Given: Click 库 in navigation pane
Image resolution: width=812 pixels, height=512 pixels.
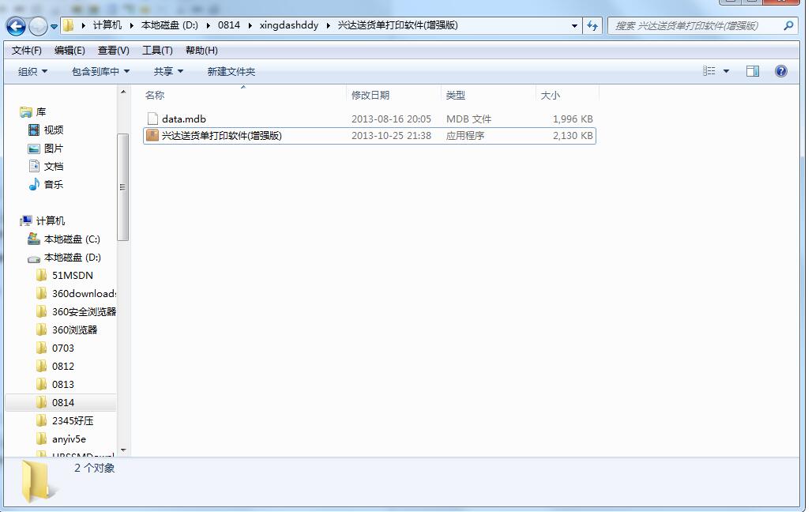Looking at the screenshot, I should (x=41, y=112).
